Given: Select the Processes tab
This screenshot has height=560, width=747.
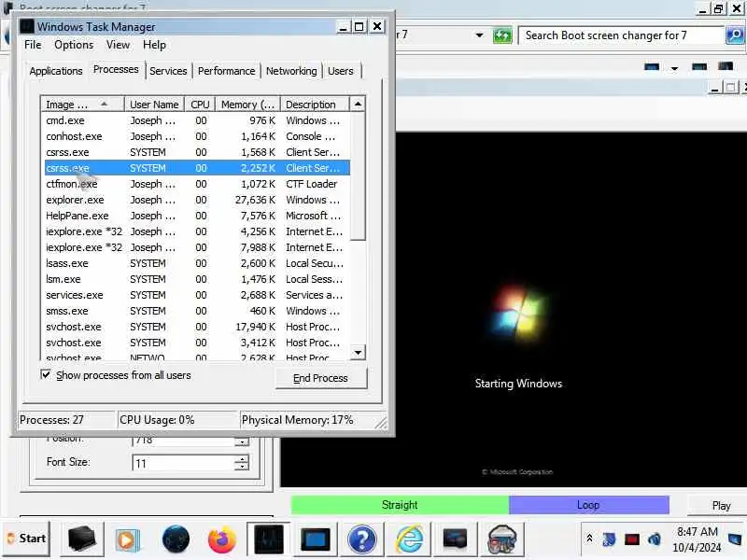Looking at the screenshot, I should pos(116,69).
